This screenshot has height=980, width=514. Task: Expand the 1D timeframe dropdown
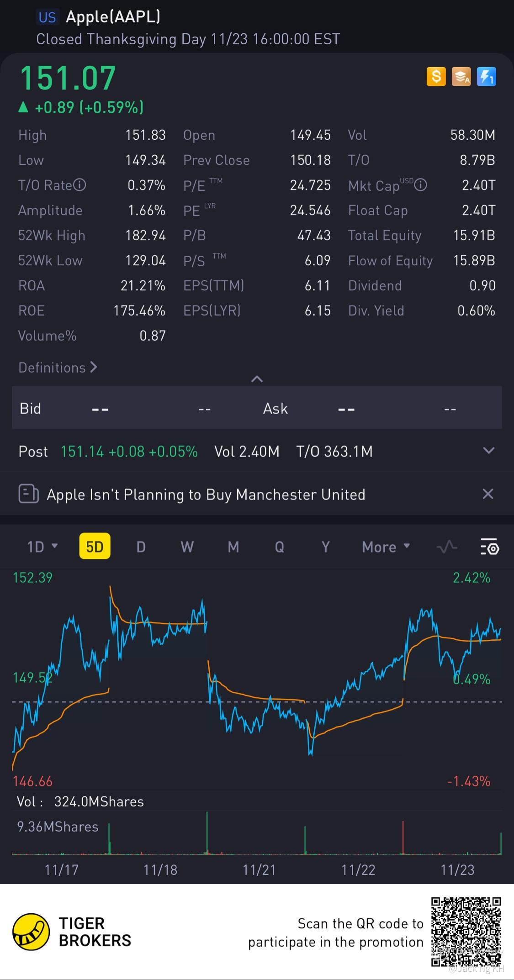42,547
